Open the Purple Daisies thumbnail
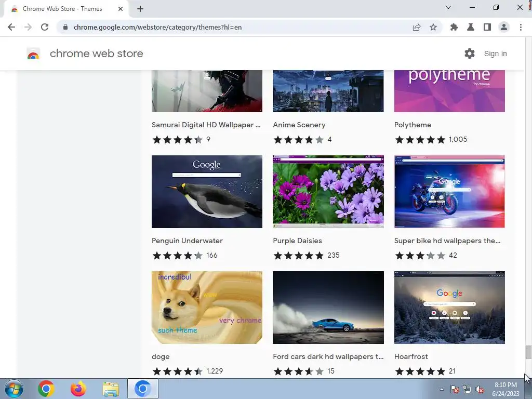Screen dimensions: 532x399 pos(328,192)
